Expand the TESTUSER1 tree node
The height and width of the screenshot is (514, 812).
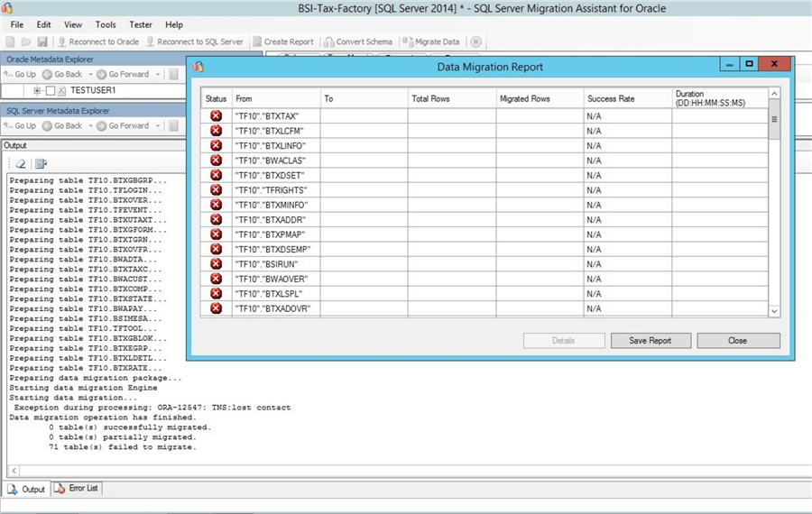click(37, 91)
